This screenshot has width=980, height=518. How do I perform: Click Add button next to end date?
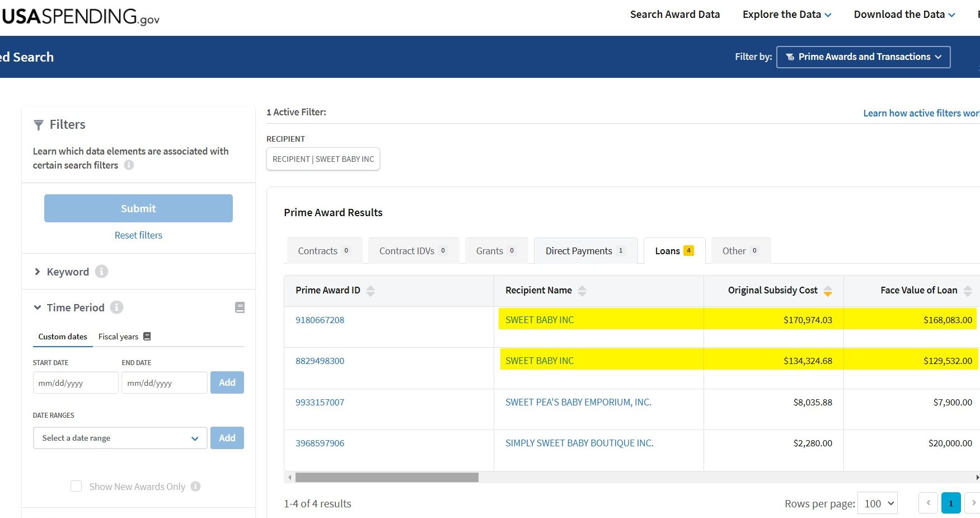click(x=227, y=382)
